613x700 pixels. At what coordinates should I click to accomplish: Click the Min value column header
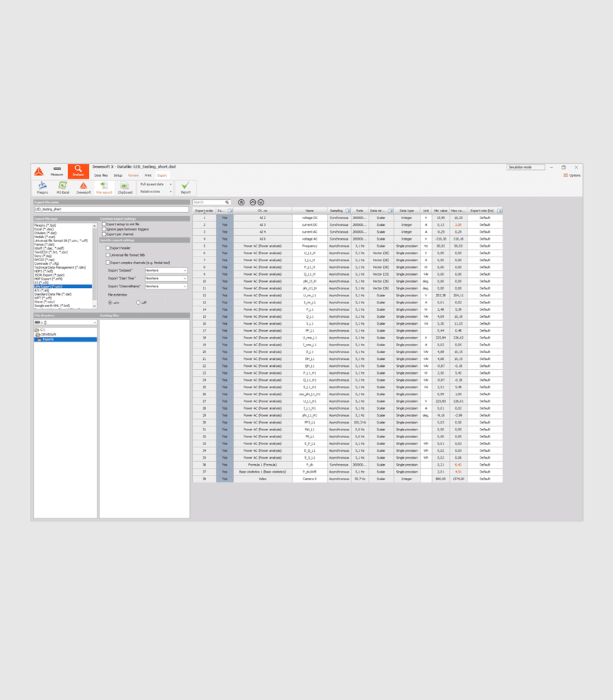[441, 211]
